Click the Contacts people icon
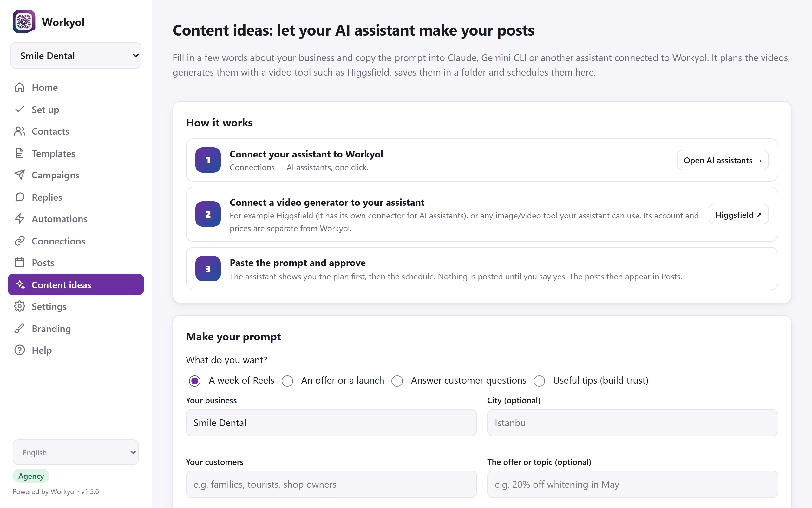Viewport: 812px width, 508px height. 20,131
